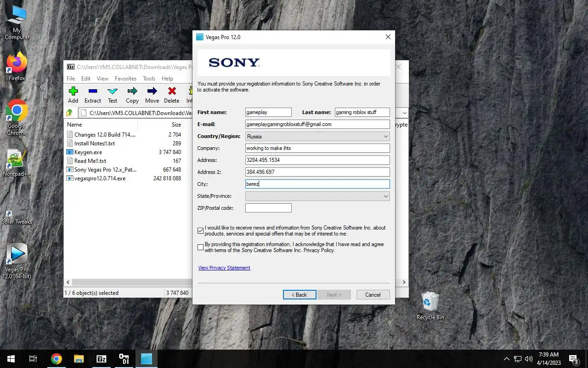Click the disabled Next button

coord(334,294)
